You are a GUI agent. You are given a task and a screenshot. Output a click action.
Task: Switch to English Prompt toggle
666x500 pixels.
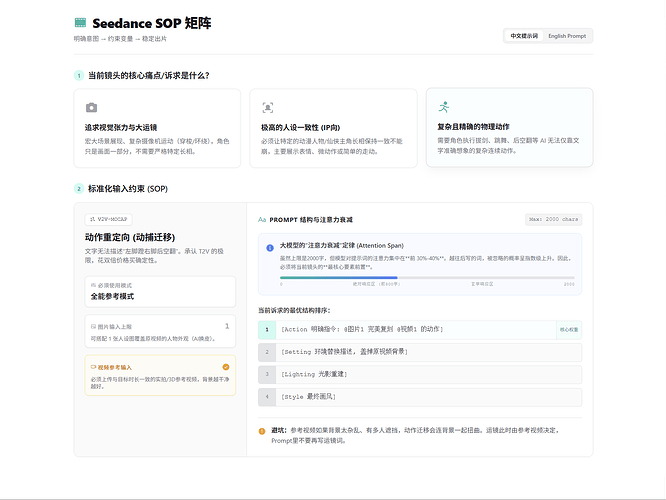point(567,36)
